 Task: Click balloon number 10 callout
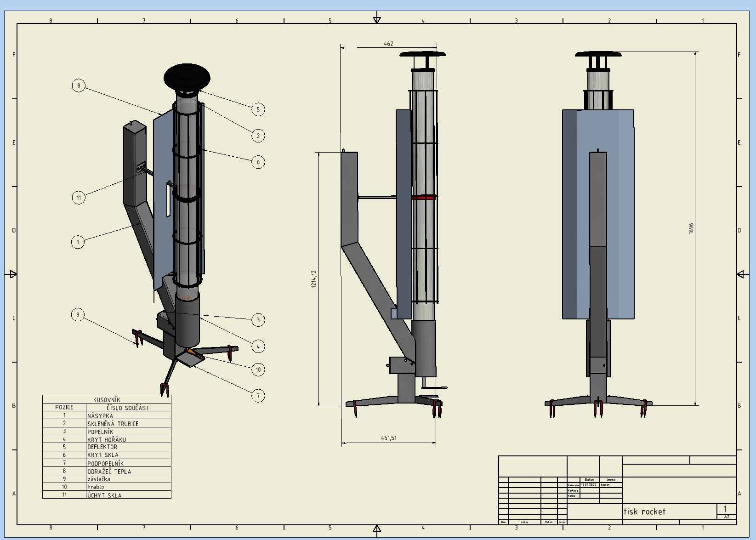tap(258, 369)
